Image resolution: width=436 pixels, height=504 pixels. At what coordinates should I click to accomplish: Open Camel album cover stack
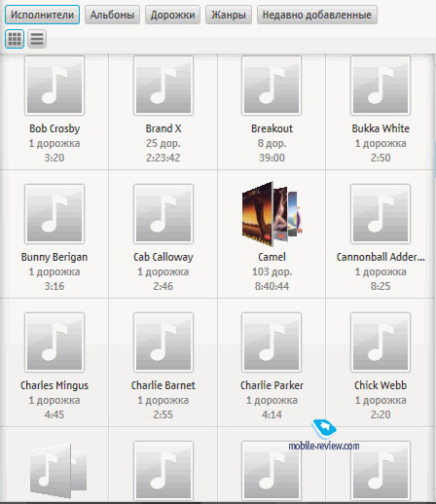click(272, 214)
